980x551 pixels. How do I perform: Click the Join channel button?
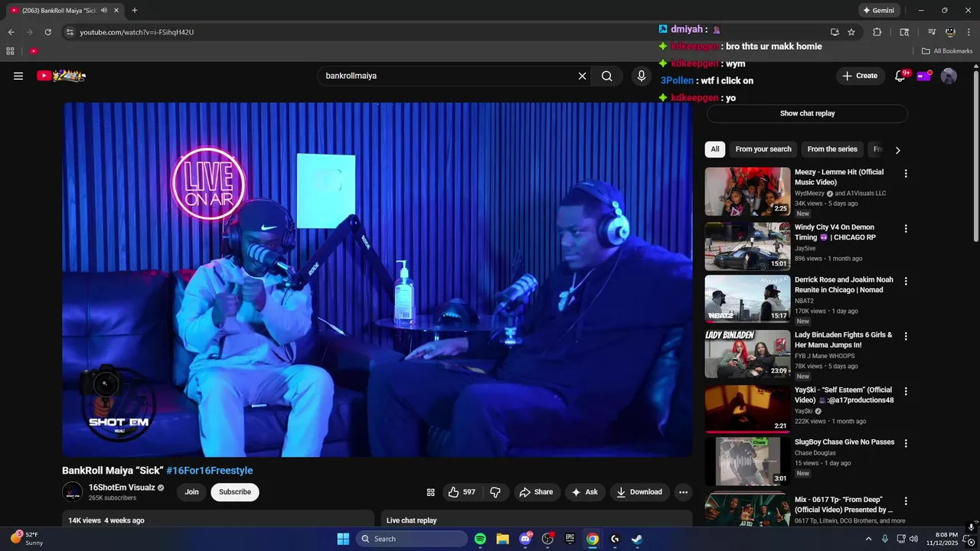(x=191, y=492)
